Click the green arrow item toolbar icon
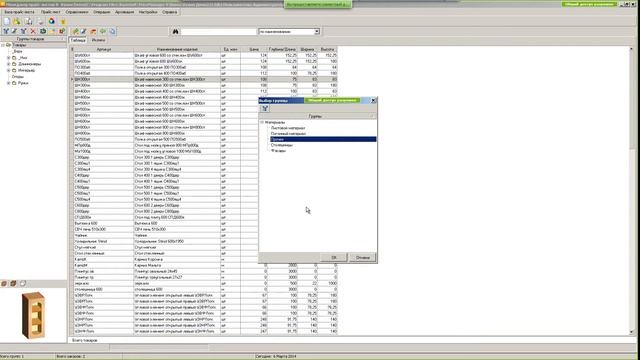Screen dimensions: 640x360 pos(103,31)
